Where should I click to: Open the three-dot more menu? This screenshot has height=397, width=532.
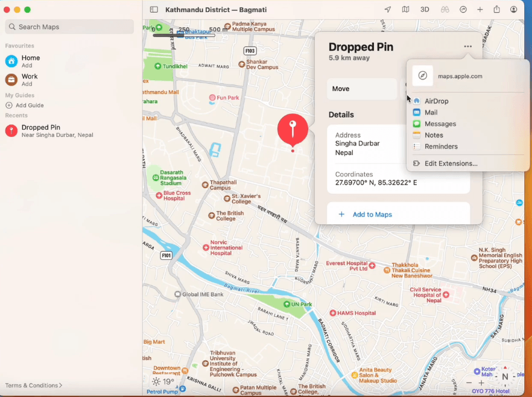point(468,46)
